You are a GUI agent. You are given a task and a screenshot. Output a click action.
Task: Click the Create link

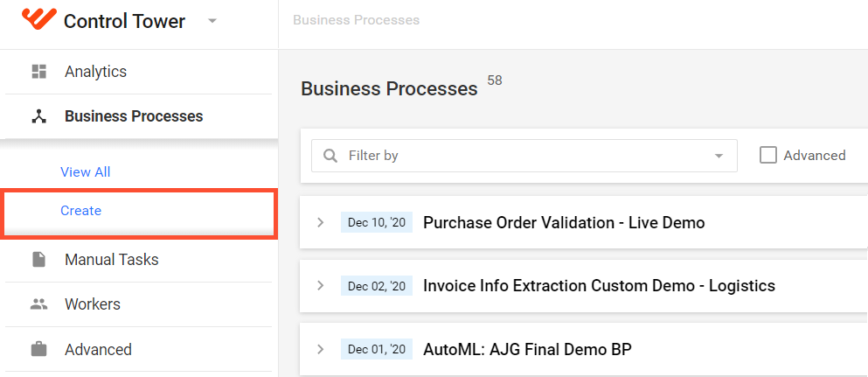(x=80, y=211)
